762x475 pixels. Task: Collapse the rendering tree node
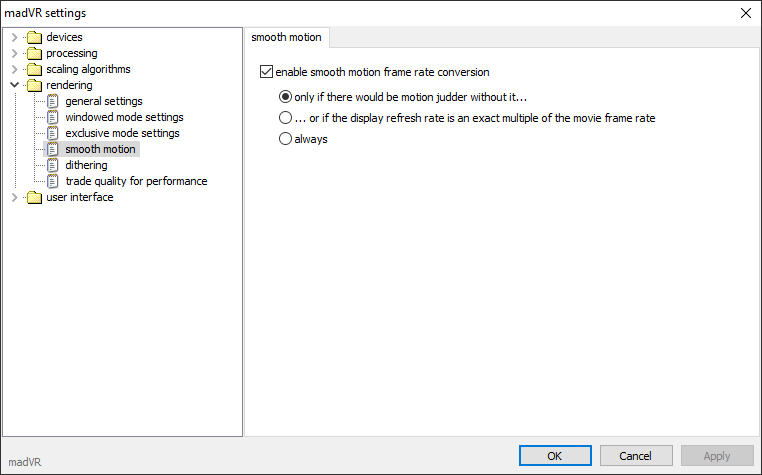15,85
